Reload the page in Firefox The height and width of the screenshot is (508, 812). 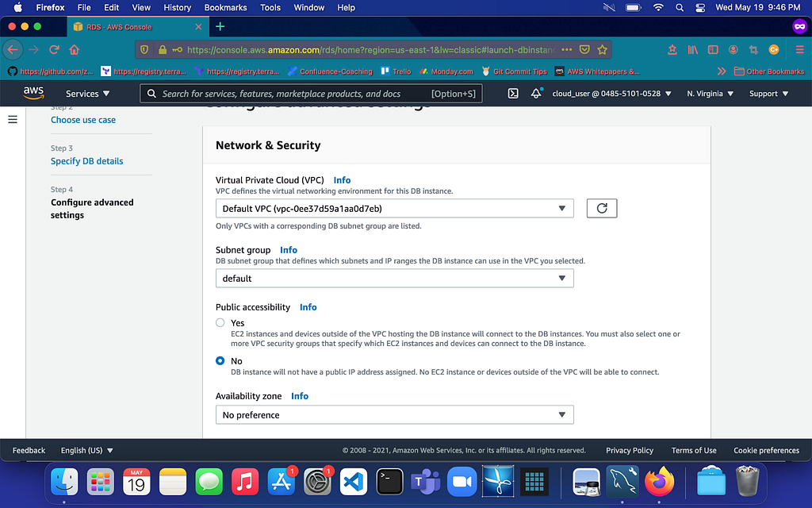pos(54,50)
